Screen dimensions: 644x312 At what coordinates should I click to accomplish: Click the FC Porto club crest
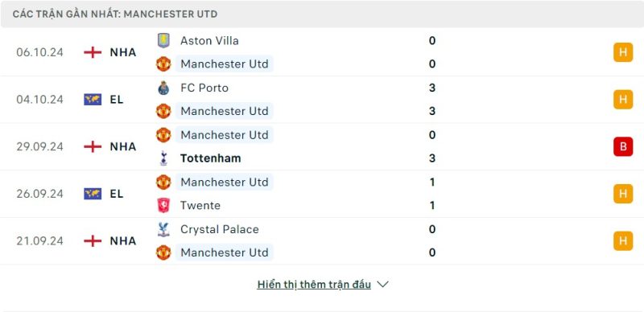pyautogui.click(x=163, y=88)
